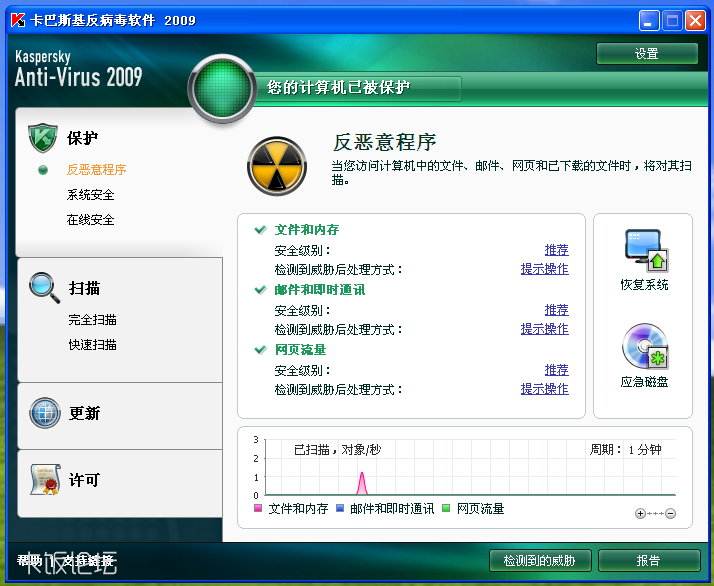This screenshot has height=586, width=714.
Task: Toggle the 网页流量 protection checkmark
Action: (261, 350)
